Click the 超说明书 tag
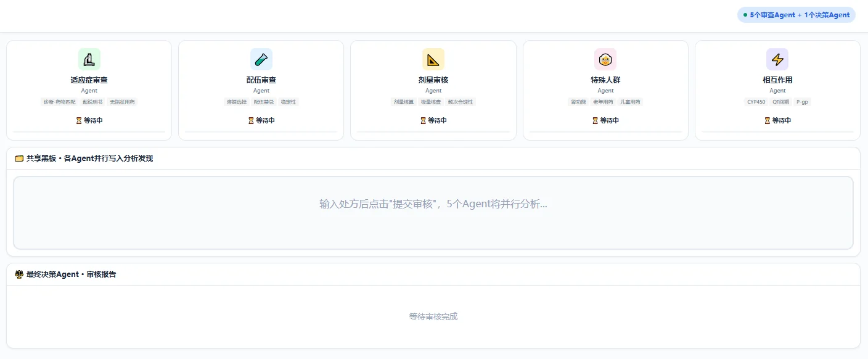The width and height of the screenshot is (868, 359). 92,102
